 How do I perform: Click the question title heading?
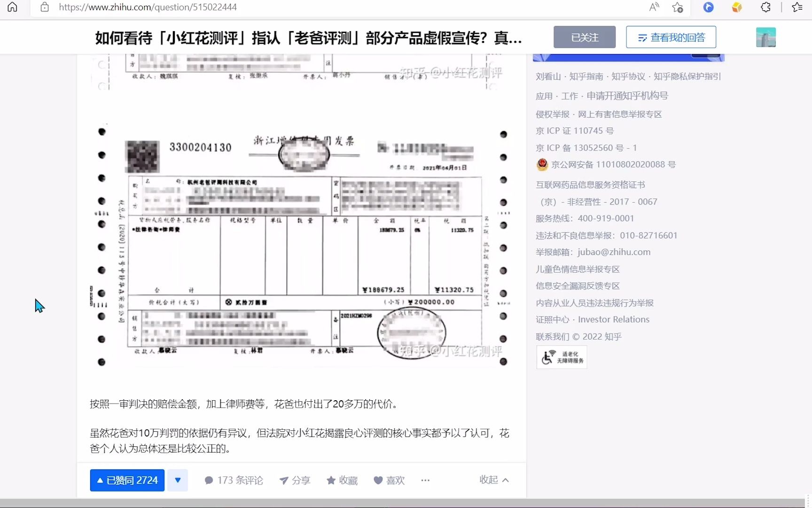coord(308,38)
